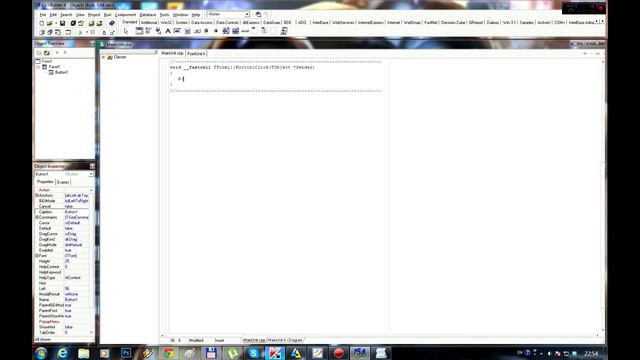Click the Save toolbar icon

[62, 23]
